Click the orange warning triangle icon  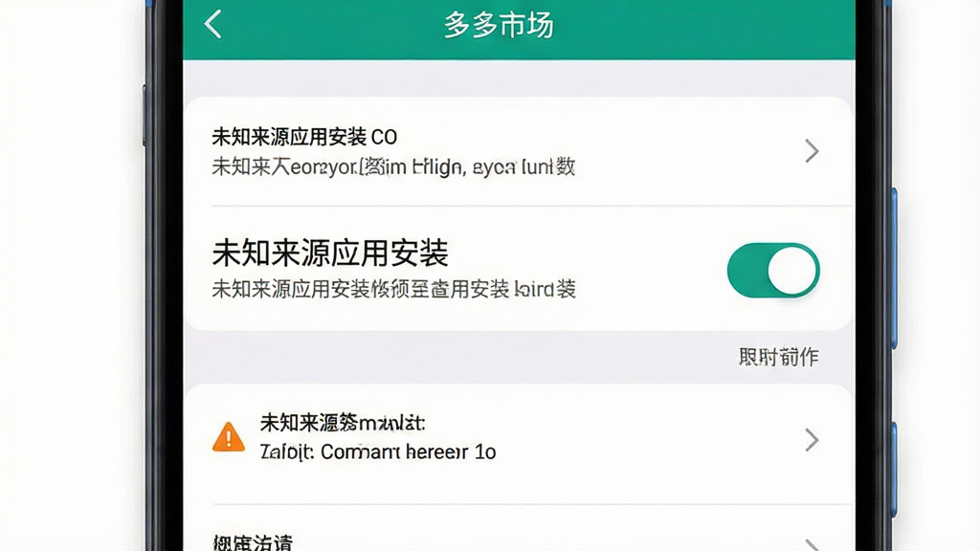tap(229, 436)
